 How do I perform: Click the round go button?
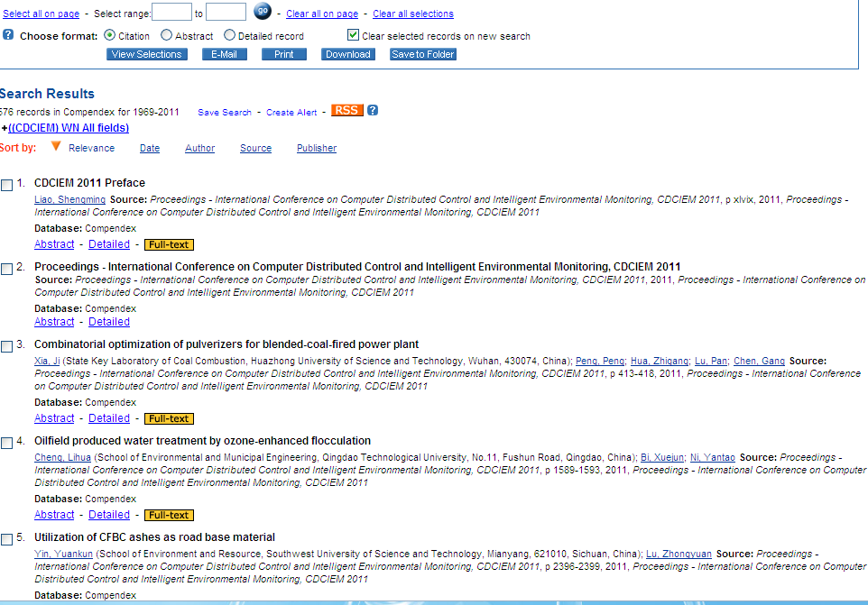pyautogui.click(x=263, y=11)
